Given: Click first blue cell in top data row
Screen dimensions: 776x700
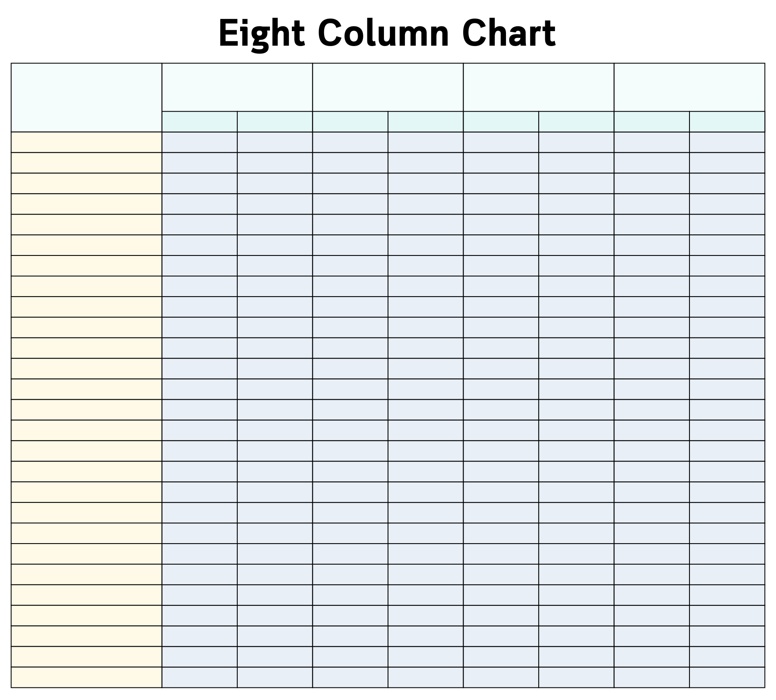Looking at the screenshot, I should point(200,142).
